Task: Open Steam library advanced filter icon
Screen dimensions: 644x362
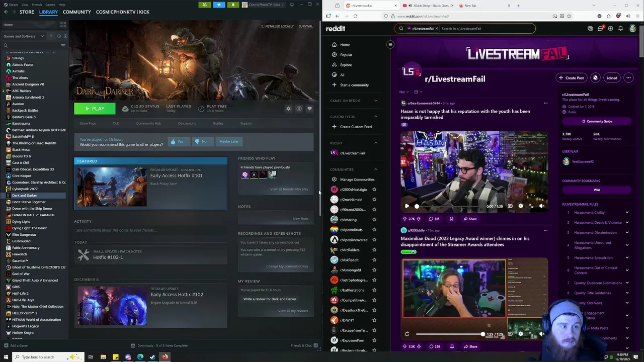Action: click(x=63, y=46)
